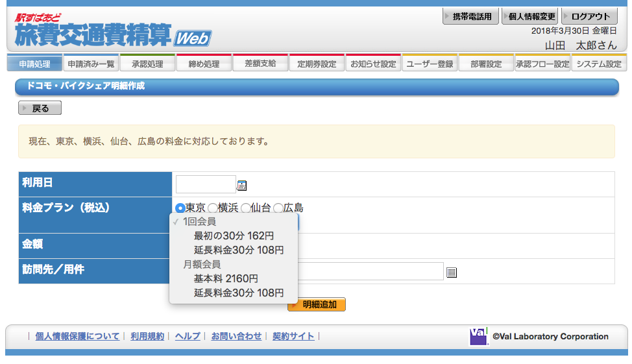Click the 明細追加 button
632x364 pixels.
coord(317,304)
